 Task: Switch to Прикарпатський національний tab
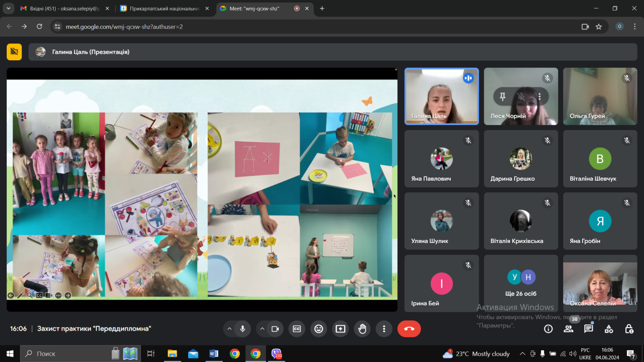coord(165,8)
